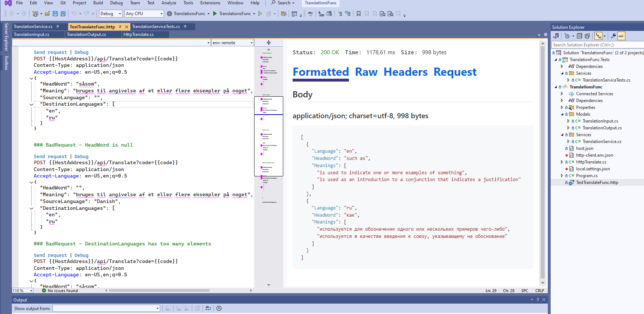Open the Debug configuration dropdown
This screenshot has width=644, height=314.
point(111,14)
